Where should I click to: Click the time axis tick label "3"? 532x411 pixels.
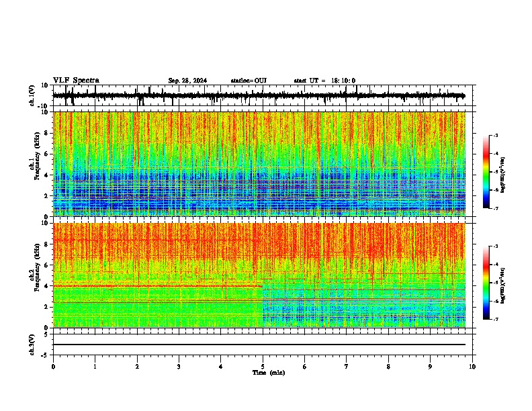click(179, 367)
